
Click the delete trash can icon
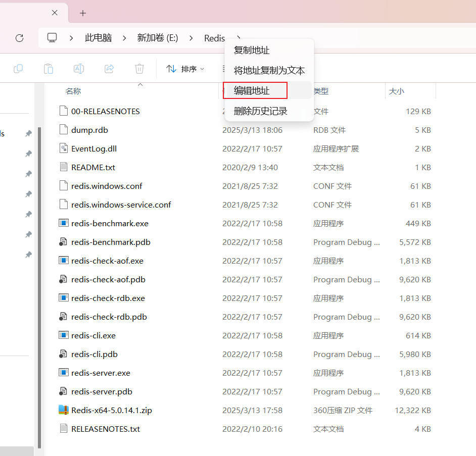click(139, 69)
